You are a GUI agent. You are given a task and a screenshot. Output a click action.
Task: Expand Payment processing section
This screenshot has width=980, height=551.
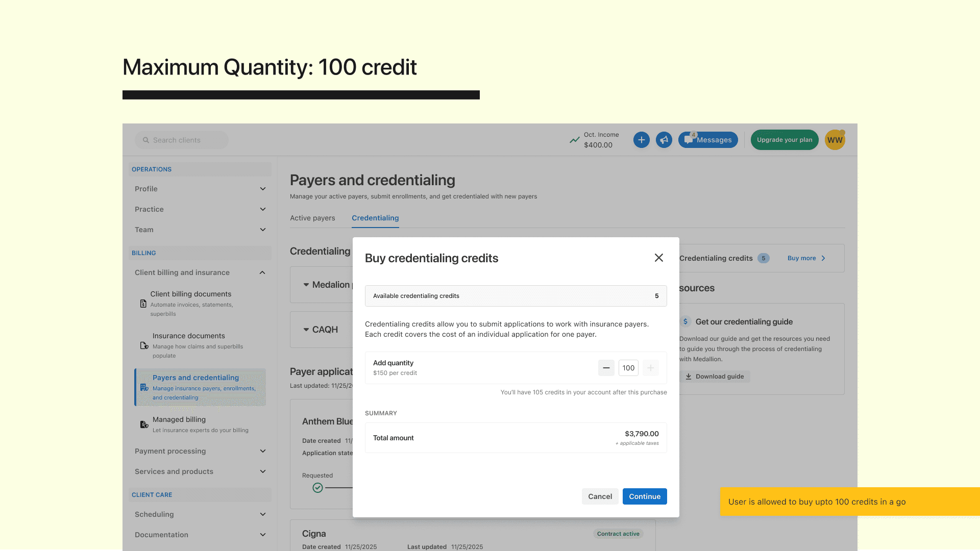pos(200,451)
